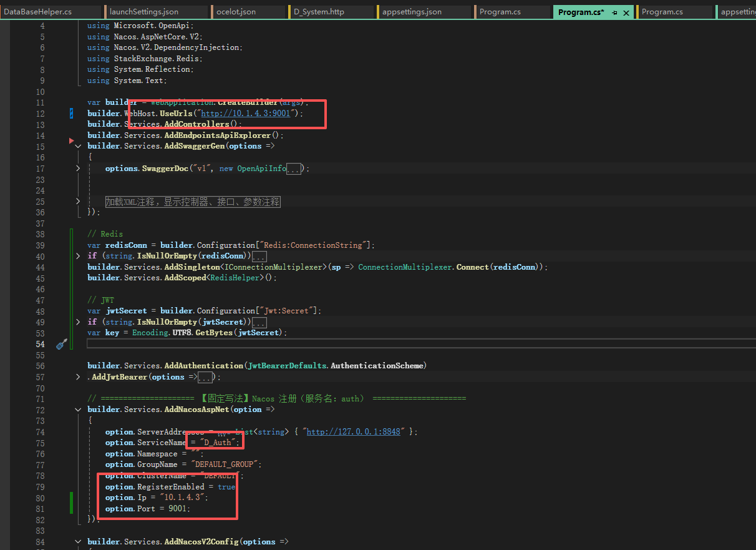Viewport: 756px width, 550px height.
Task: Pin the active Program.cs* tab
Action: tap(614, 12)
